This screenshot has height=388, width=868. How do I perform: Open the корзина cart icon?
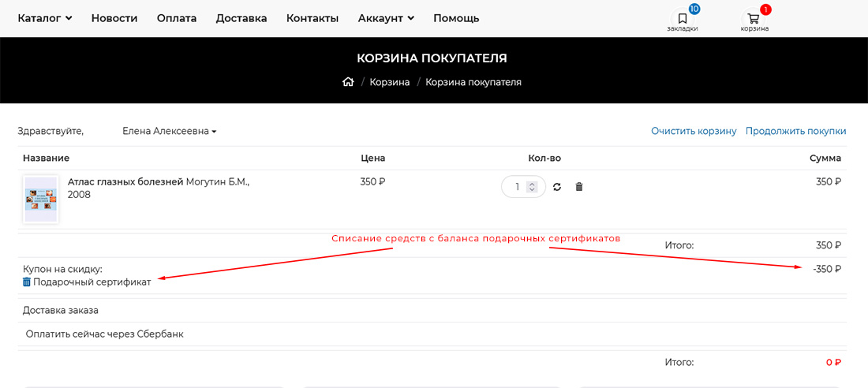coord(754,19)
